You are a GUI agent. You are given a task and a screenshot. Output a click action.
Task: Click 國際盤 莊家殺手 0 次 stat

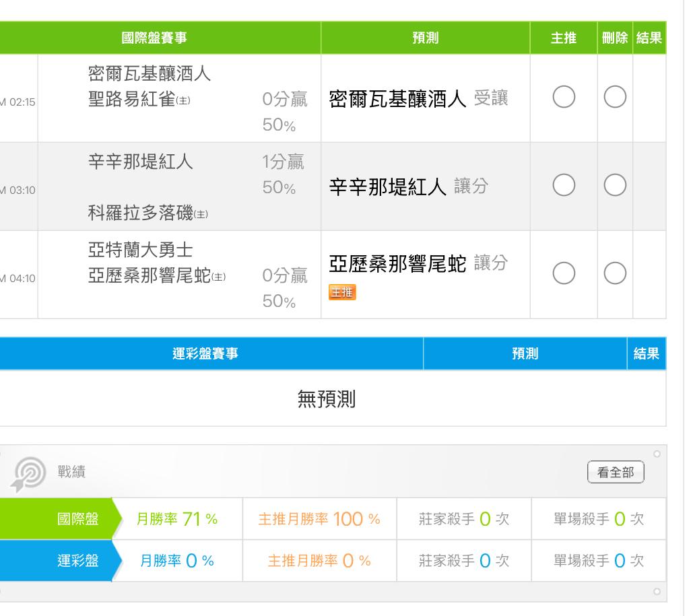[464, 519]
